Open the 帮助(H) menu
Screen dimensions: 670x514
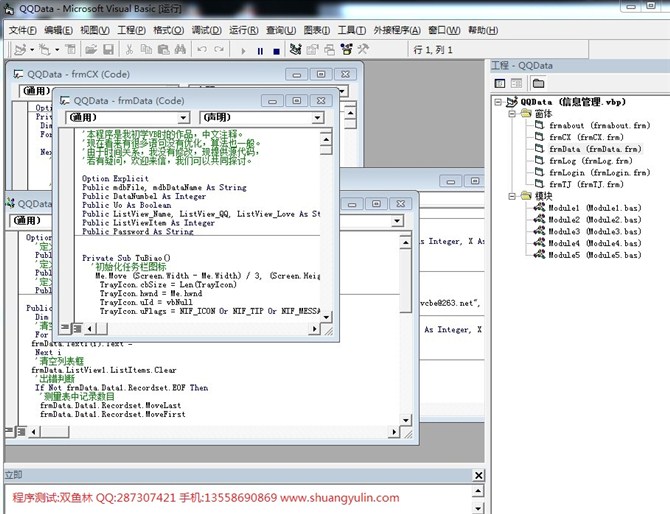483,30
